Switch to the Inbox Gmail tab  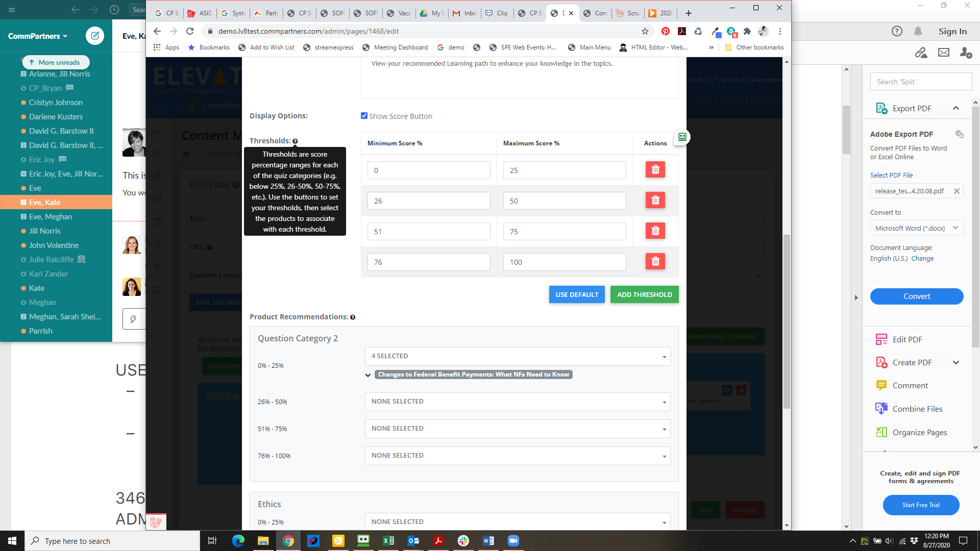(x=464, y=13)
